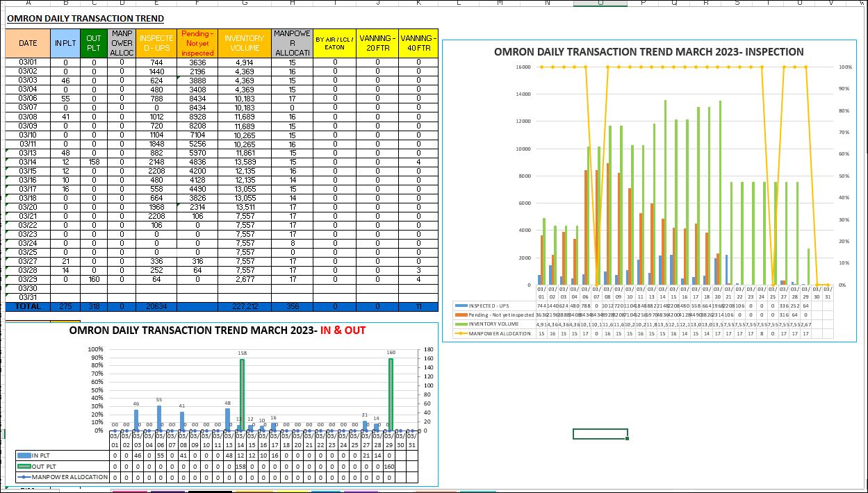Select the IN PLT header cell
The image size is (868, 493).
[x=65, y=43]
